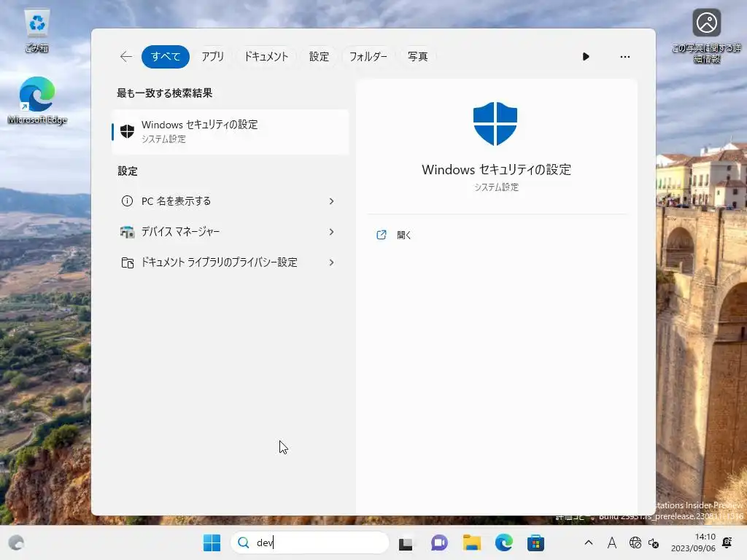The image size is (747, 560).
Task: Click the Device Manager icon
Action: (127, 232)
